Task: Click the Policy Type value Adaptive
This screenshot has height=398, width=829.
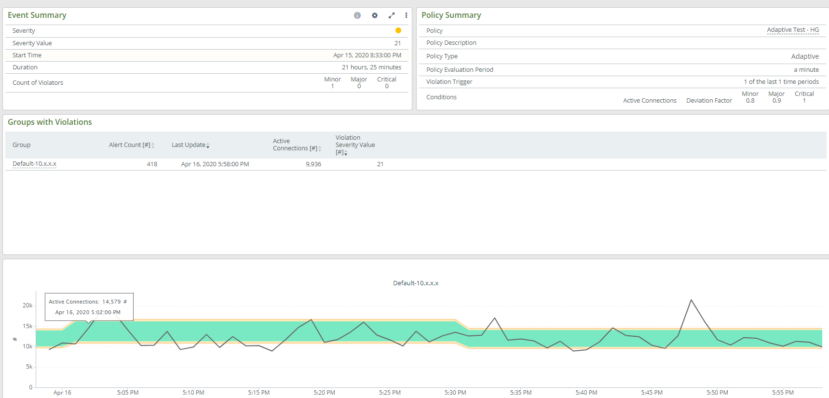Action: [805, 56]
